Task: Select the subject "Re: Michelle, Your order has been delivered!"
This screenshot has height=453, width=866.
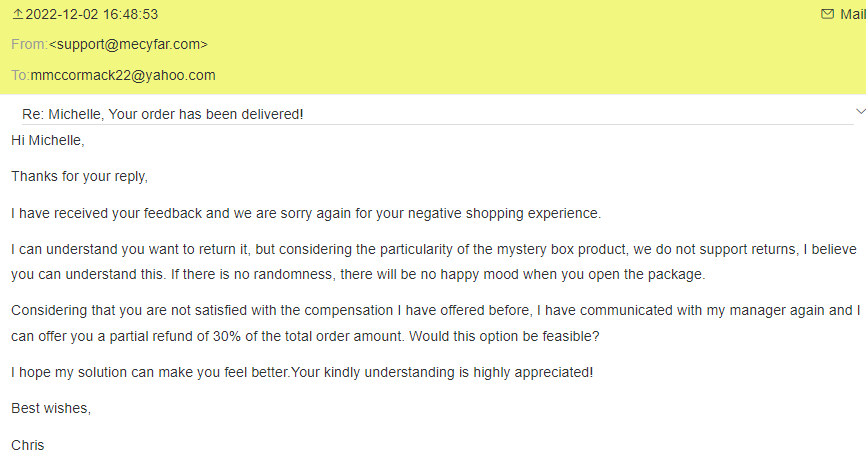Action: (163, 114)
